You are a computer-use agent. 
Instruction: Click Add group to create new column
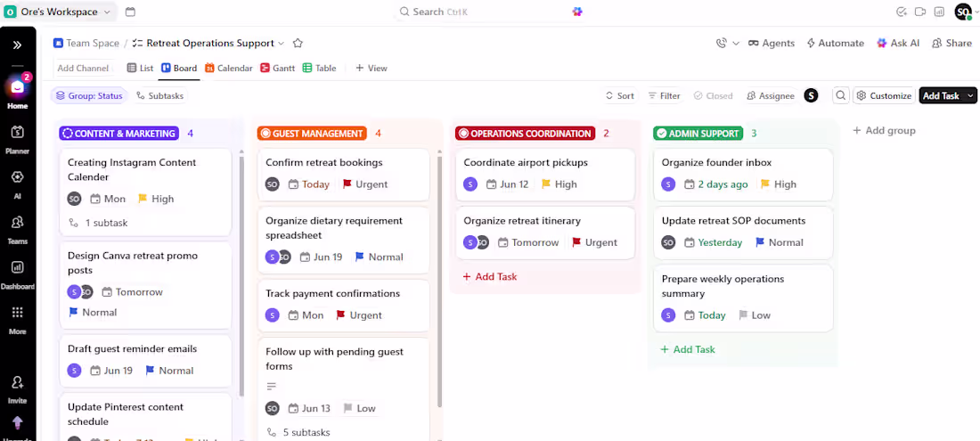point(885,131)
